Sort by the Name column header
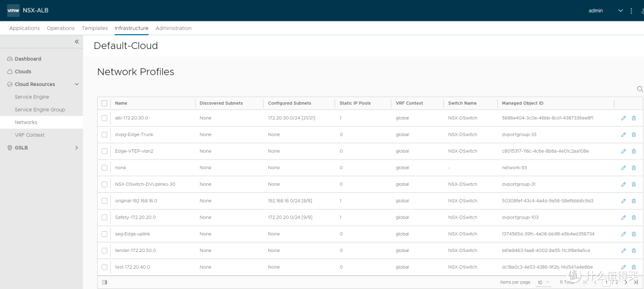The width and height of the screenshot is (644, 289). [121, 103]
